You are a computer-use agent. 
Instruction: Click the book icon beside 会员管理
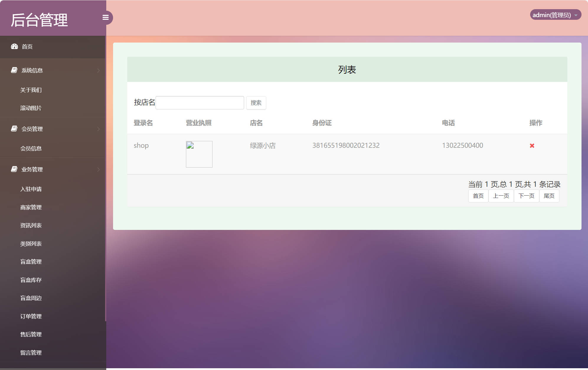[14, 129]
